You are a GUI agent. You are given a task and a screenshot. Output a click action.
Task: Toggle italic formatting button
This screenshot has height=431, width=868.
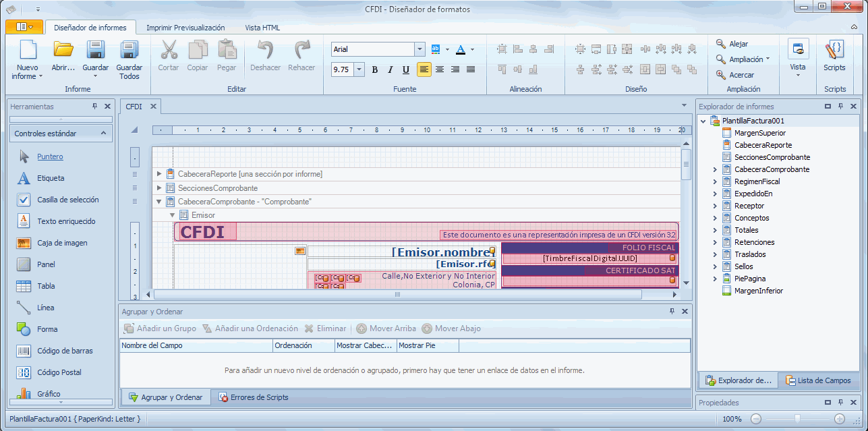tap(390, 69)
